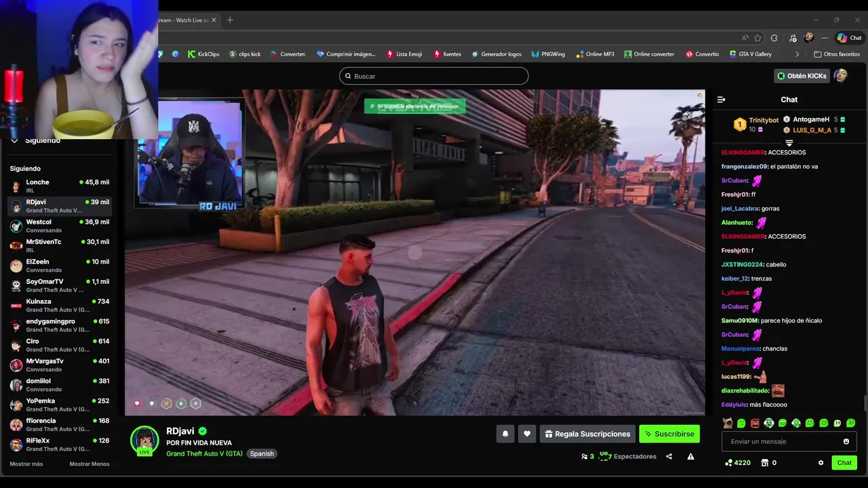Open browser extensions puzzle icon

tap(774, 38)
